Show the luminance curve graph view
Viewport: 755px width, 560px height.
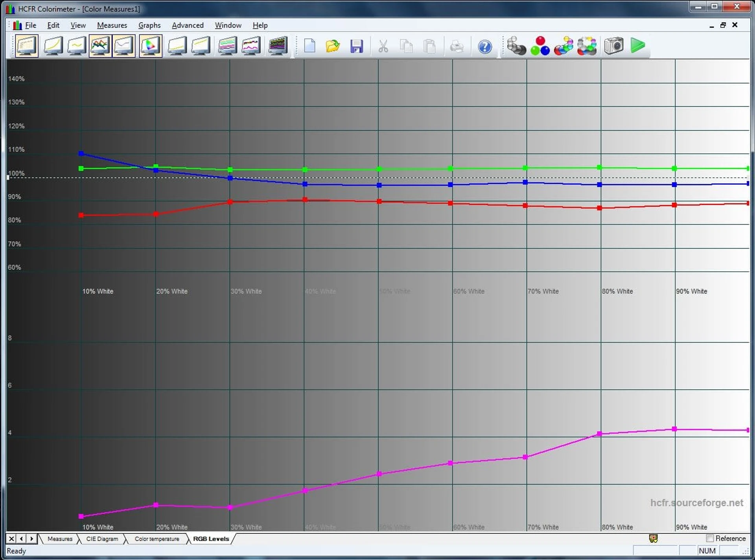[53, 46]
